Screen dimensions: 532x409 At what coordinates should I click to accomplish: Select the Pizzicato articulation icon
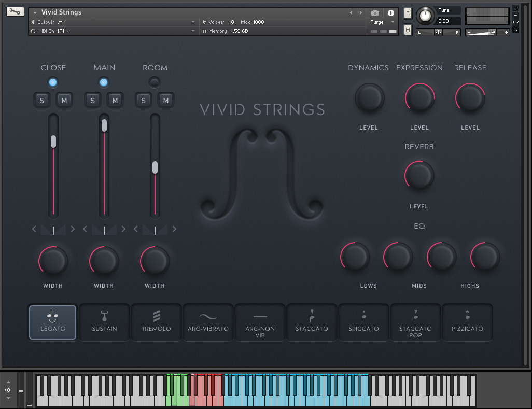coord(467,322)
